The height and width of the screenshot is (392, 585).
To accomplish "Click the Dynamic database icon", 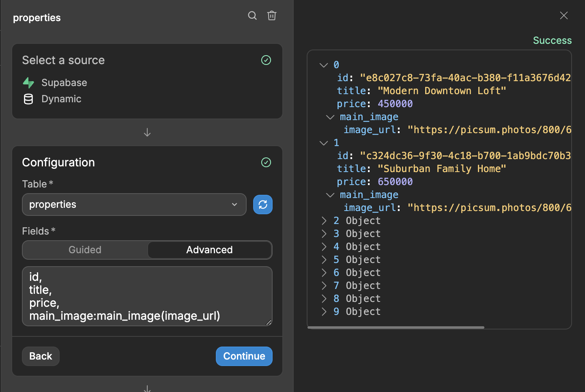I will [28, 99].
